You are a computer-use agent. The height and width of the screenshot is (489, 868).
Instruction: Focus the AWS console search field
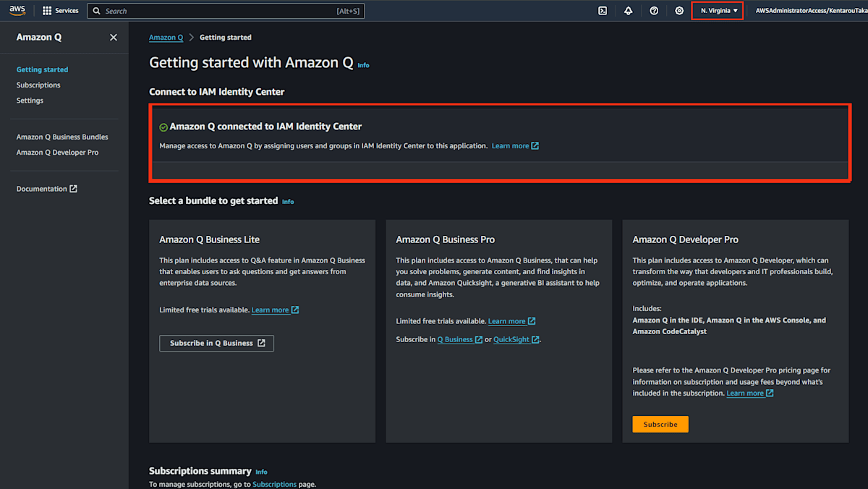(226, 11)
